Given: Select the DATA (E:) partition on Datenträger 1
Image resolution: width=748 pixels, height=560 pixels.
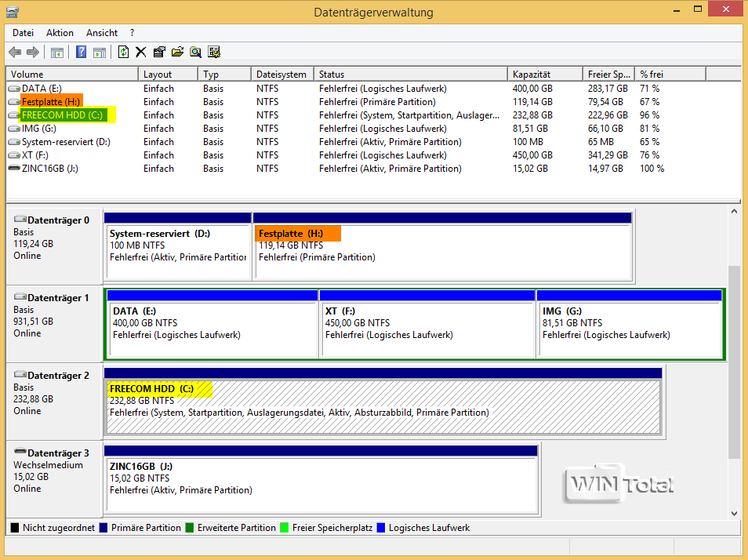Looking at the screenshot, I should click(x=212, y=329).
